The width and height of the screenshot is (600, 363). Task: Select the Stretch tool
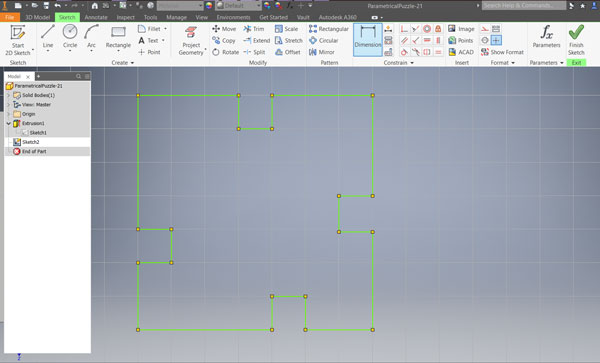(289, 41)
